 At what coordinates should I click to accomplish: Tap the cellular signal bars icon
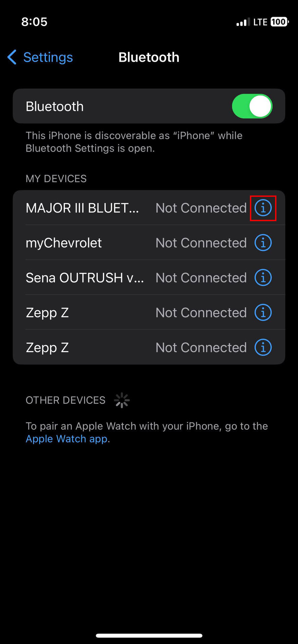click(243, 22)
